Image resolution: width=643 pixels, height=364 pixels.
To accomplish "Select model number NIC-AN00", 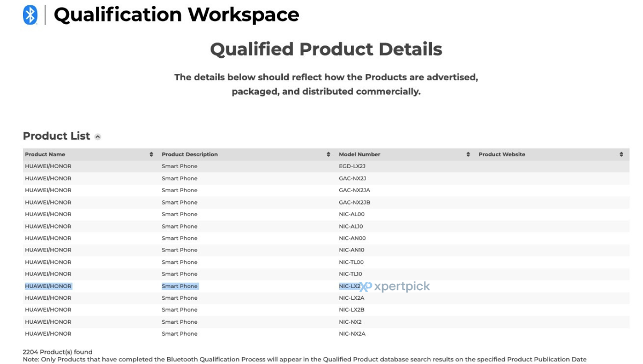I will [x=352, y=238].
